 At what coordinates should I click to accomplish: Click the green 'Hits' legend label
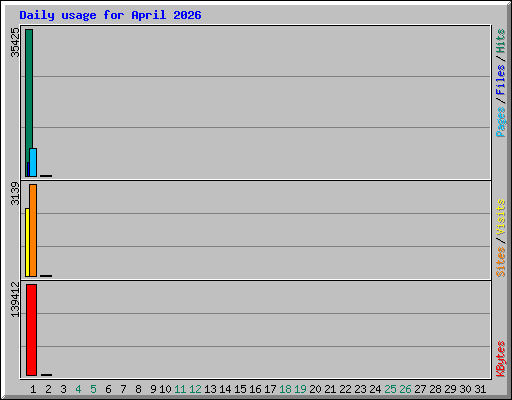coord(501,41)
